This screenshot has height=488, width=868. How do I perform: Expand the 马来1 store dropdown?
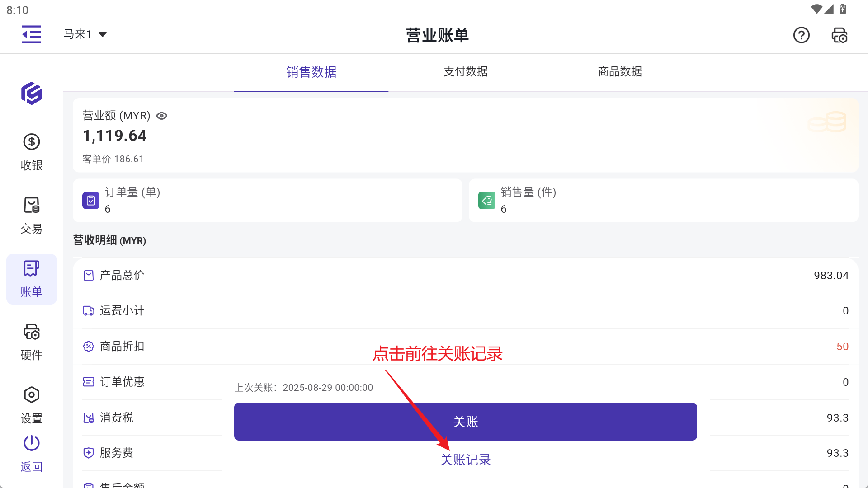(85, 34)
